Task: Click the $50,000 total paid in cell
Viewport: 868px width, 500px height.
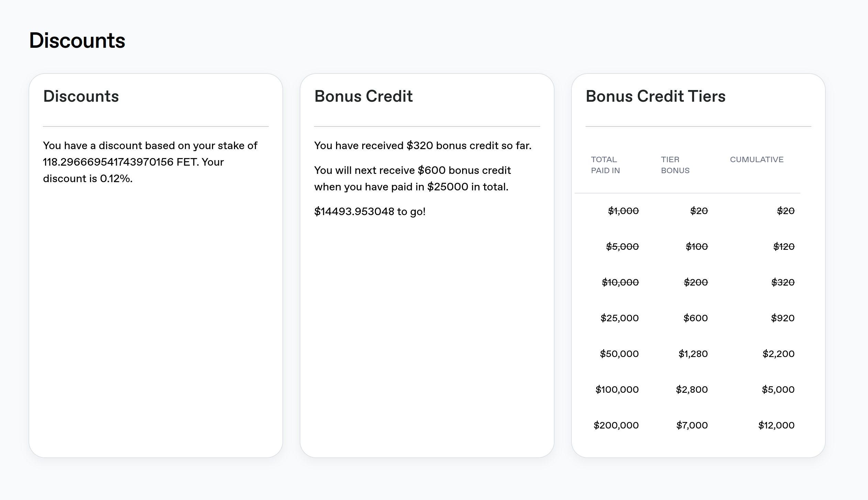Action: coord(619,354)
